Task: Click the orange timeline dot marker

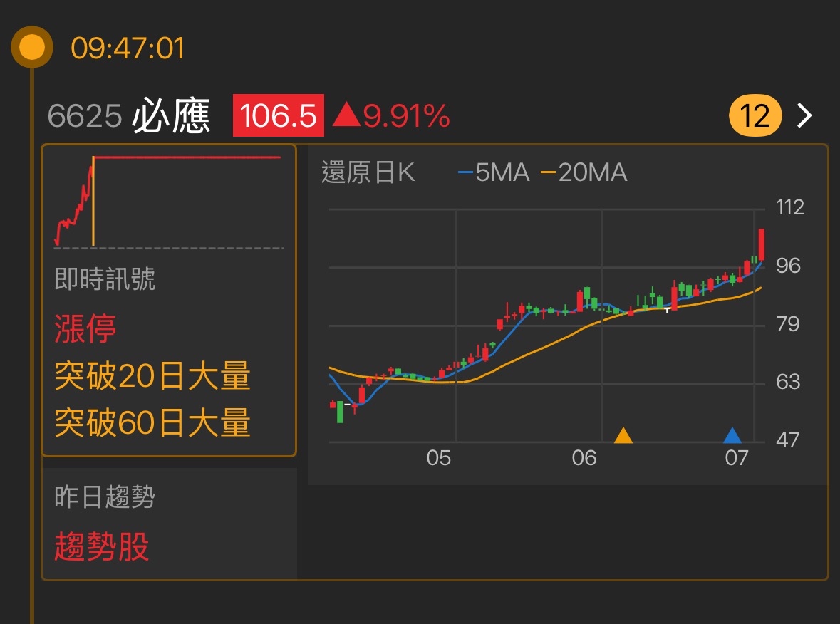Action: 31,48
